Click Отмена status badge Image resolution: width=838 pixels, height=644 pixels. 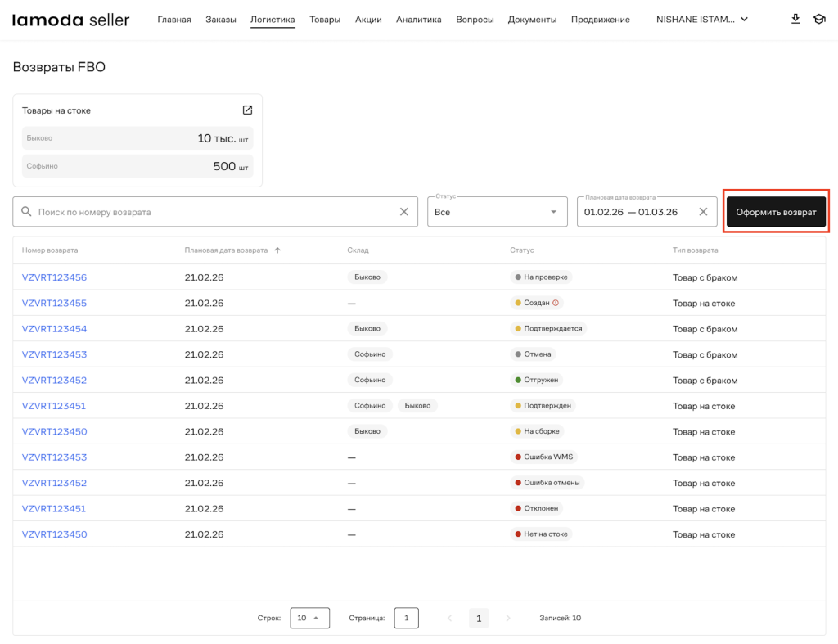533,354
